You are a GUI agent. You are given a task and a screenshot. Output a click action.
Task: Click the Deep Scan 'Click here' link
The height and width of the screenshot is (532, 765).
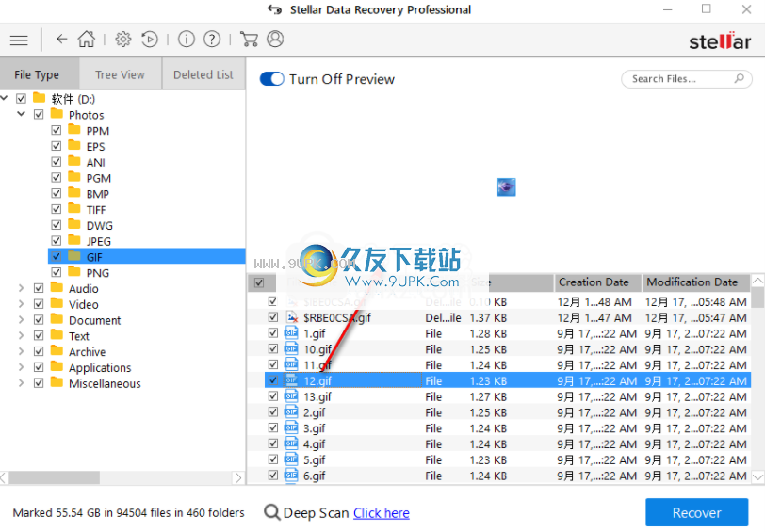pos(381,513)
